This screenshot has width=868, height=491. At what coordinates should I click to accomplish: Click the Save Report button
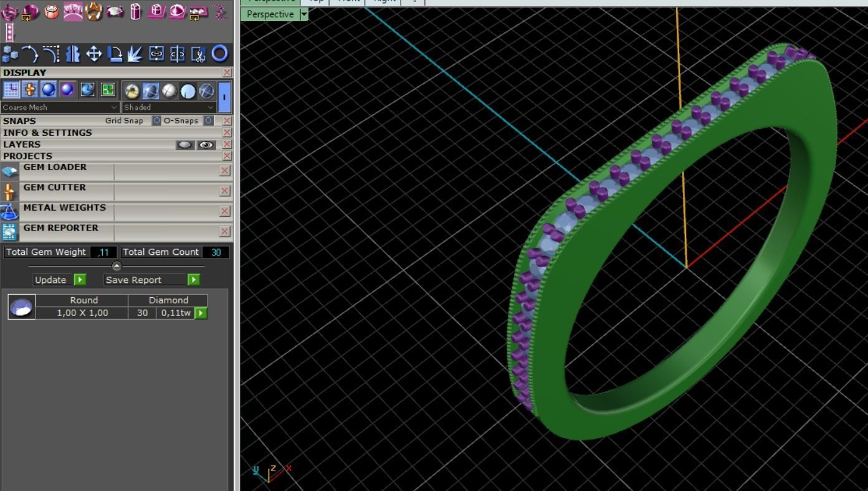(x=152, y=280)
